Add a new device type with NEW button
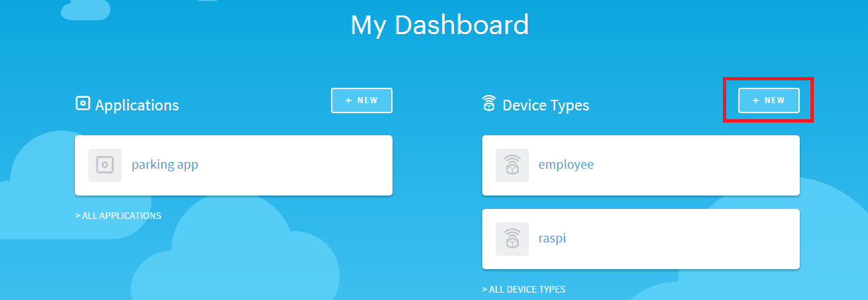 pos(769,100)
